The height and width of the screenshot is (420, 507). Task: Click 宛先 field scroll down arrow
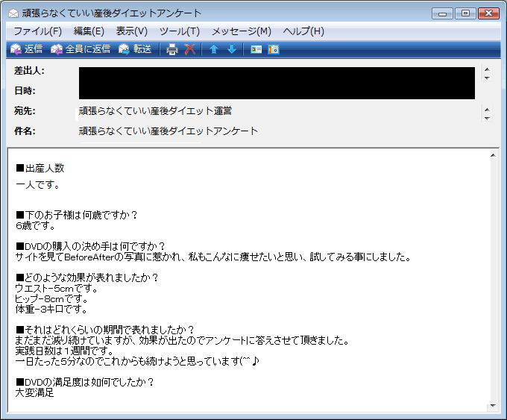pyautogui.click(x=487, y=118)
